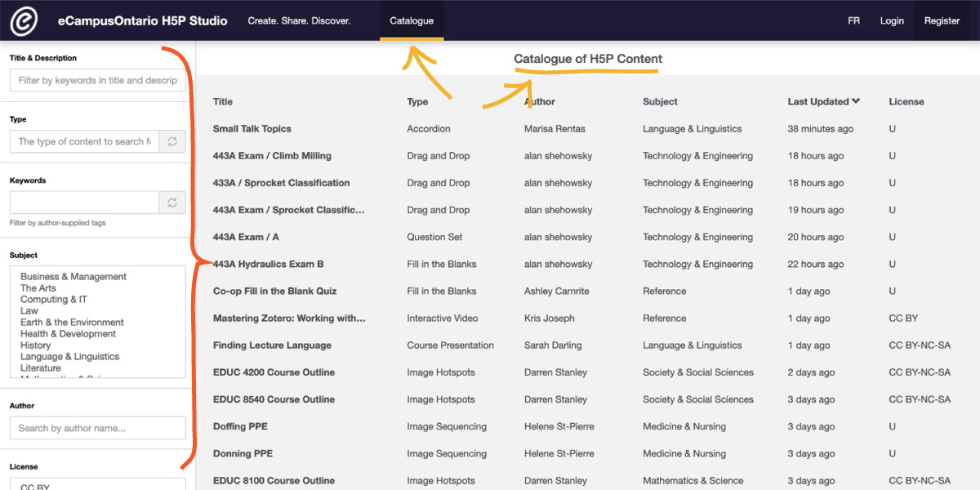Go to eCampusOntario H5P Studio home
This screenshot has height=490, width=980.
(x=143, y=20)
